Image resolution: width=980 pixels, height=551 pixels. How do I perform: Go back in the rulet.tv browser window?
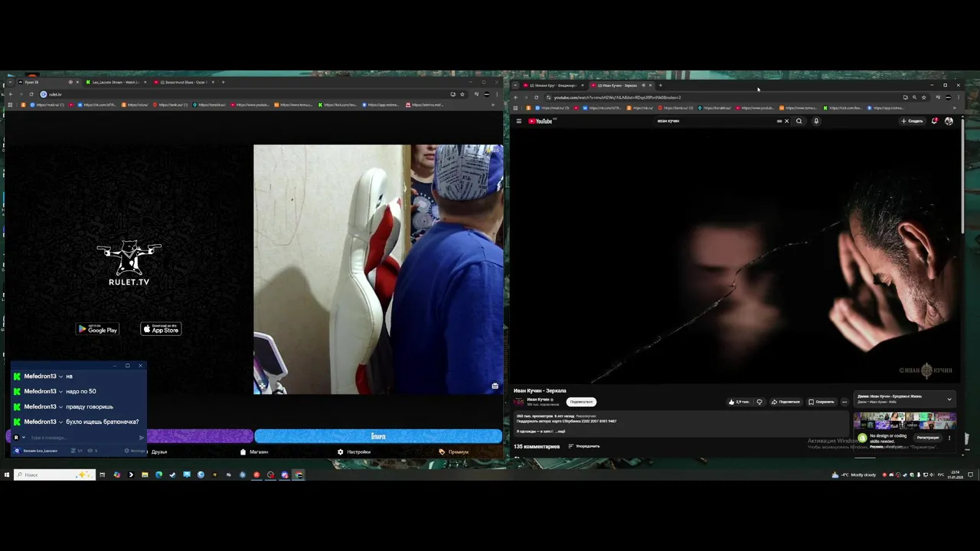[10, 94]
